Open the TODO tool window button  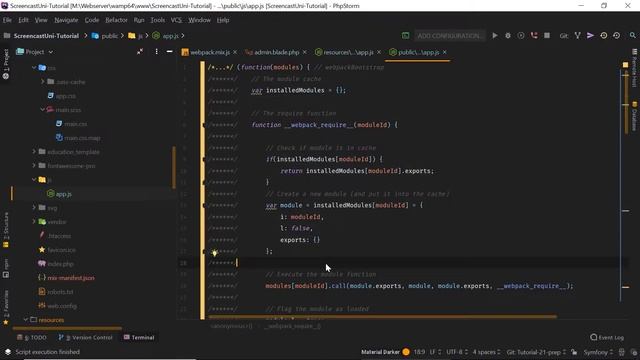pos(32,338)
